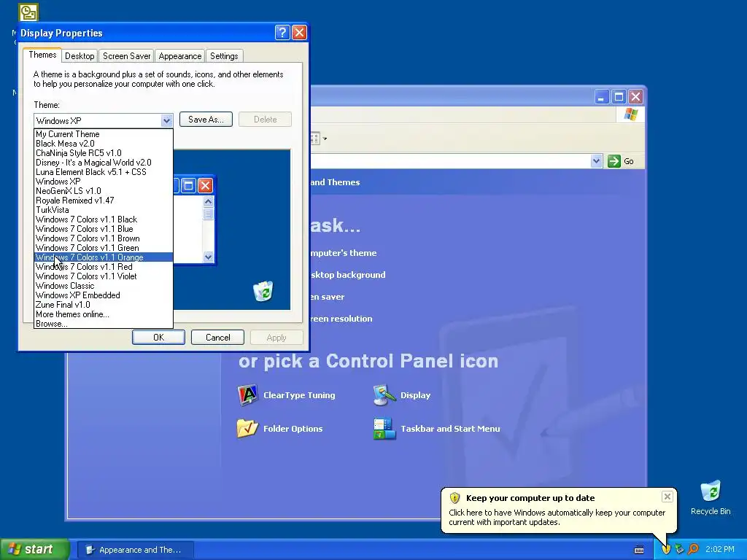Switch to the Desktop tab

[80, 56]
